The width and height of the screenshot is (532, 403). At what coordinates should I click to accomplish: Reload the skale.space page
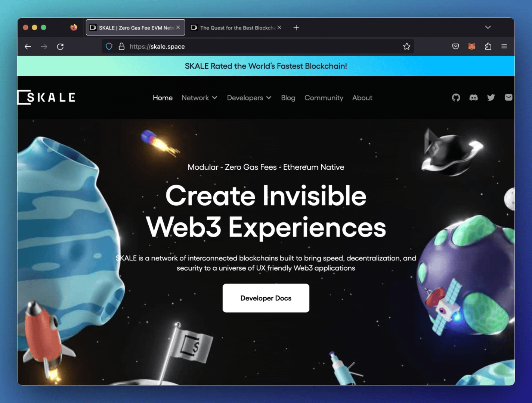[x=60, y=47]
